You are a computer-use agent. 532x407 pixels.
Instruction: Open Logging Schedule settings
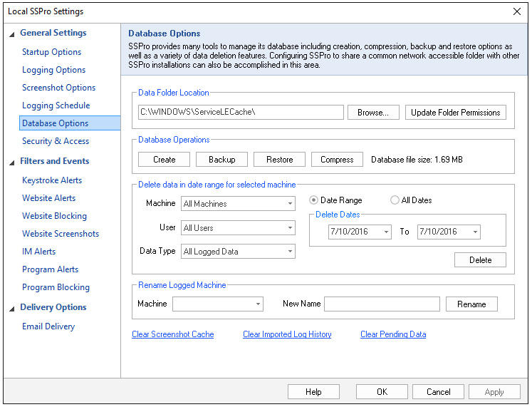pos(56,105)
